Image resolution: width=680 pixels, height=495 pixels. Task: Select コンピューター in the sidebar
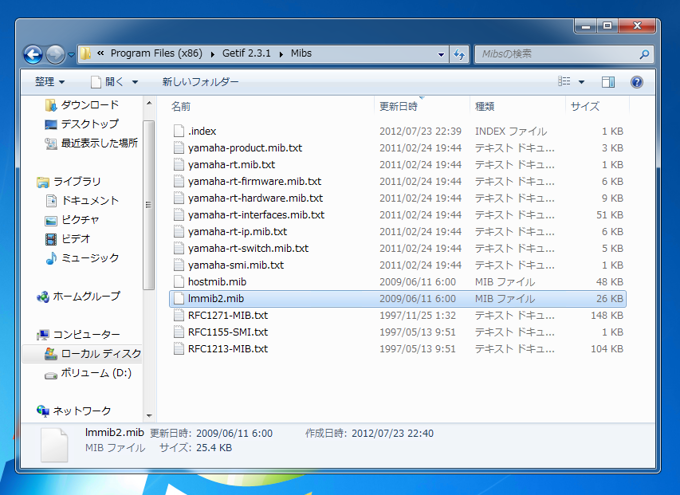(x=78, y=334)
